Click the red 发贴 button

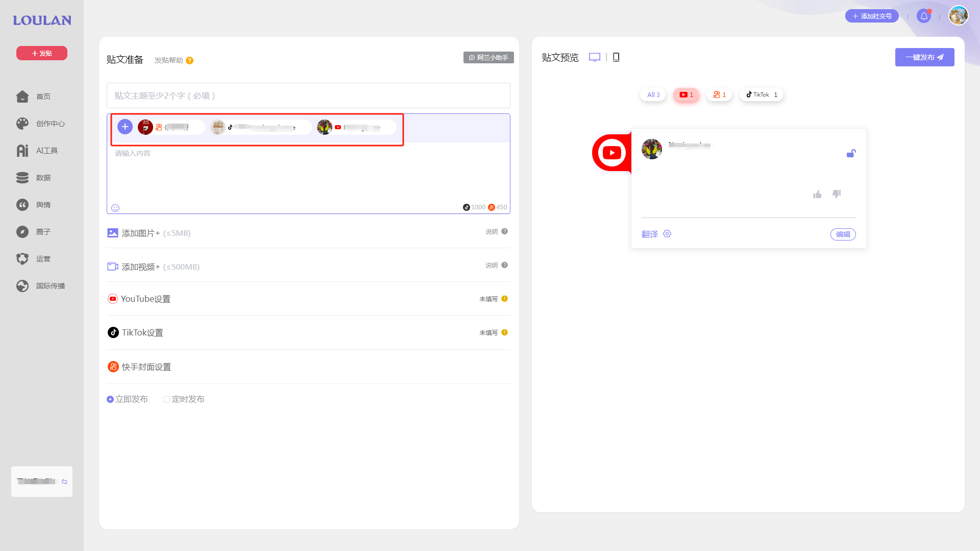point(42,53)
